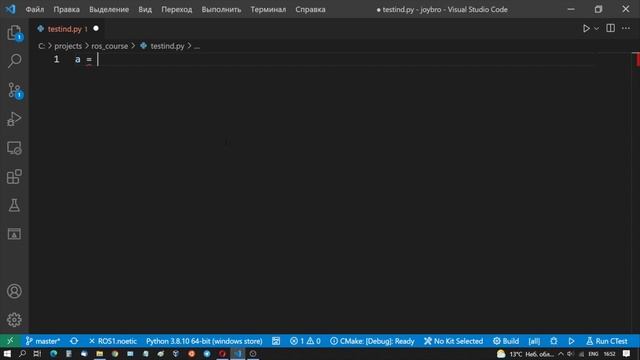
Task: Open the Windows notification center
Action: [x=627, y=354]
